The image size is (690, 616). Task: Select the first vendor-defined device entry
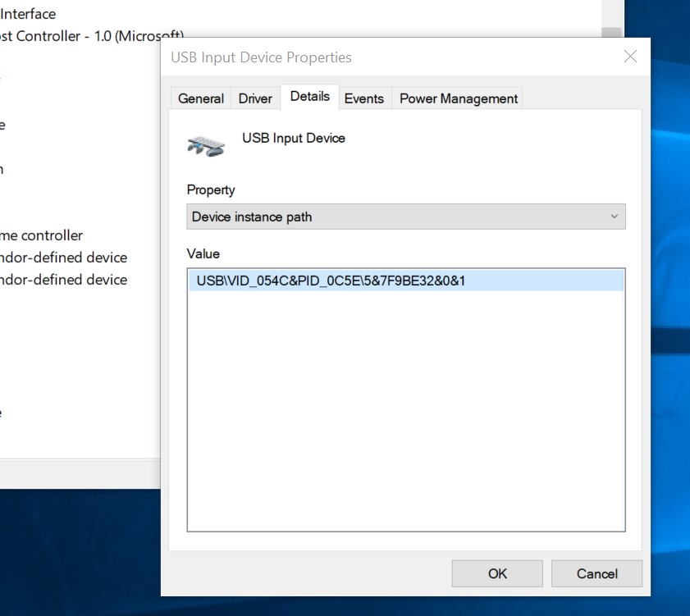pos(63,258)
